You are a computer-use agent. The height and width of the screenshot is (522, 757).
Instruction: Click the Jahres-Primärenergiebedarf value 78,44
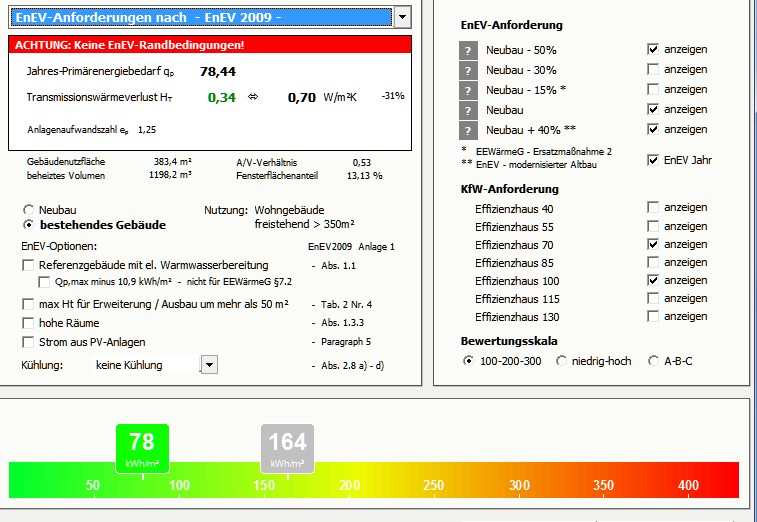point(217,72)
